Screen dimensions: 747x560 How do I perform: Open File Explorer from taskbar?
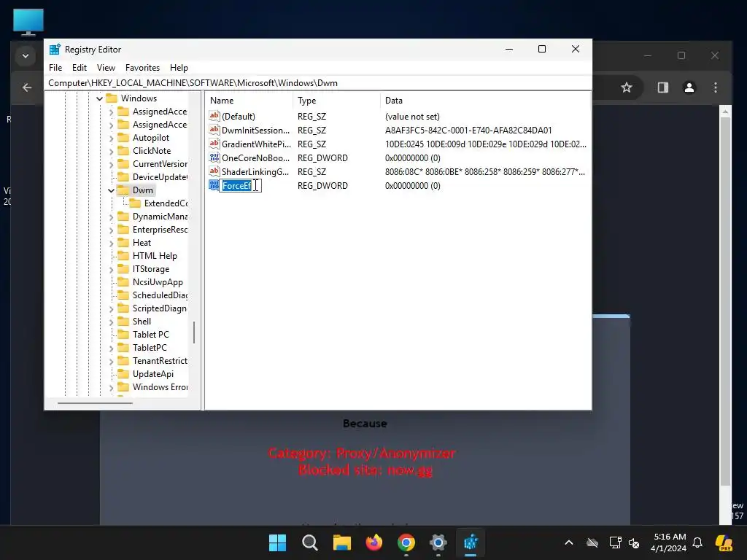pos(341,542)
